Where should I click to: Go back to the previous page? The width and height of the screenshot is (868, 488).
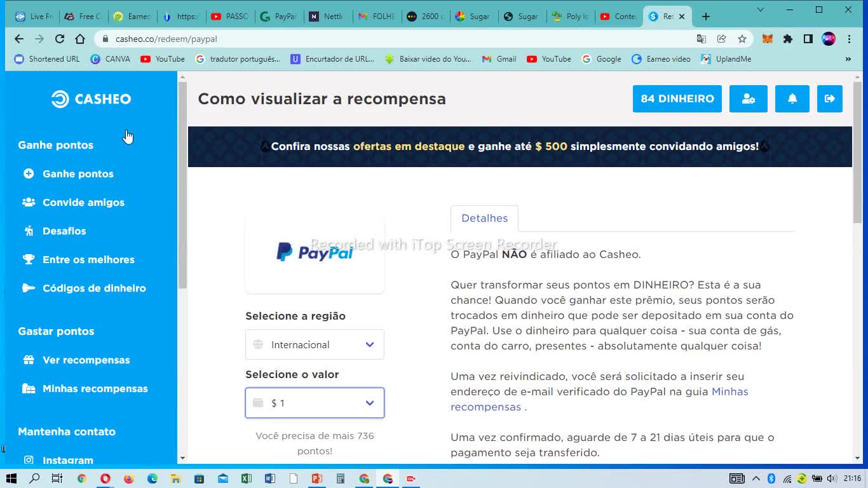click(x=19, y=39)
